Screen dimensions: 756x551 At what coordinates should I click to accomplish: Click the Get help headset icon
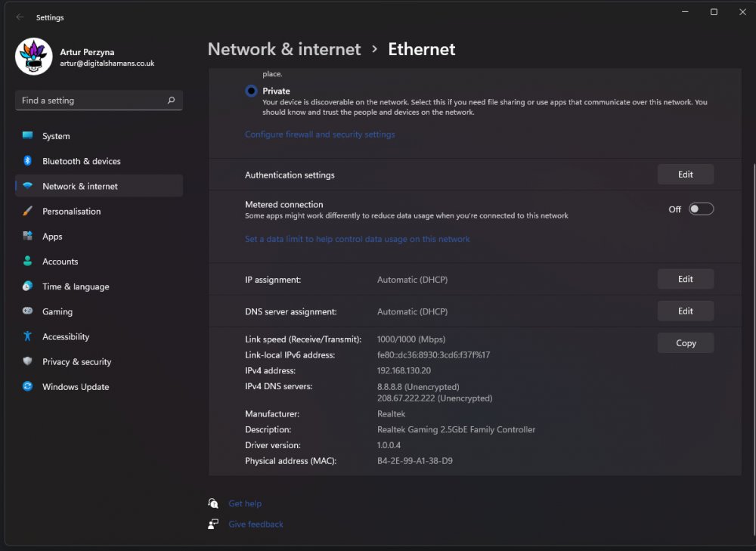pos(213,503)
